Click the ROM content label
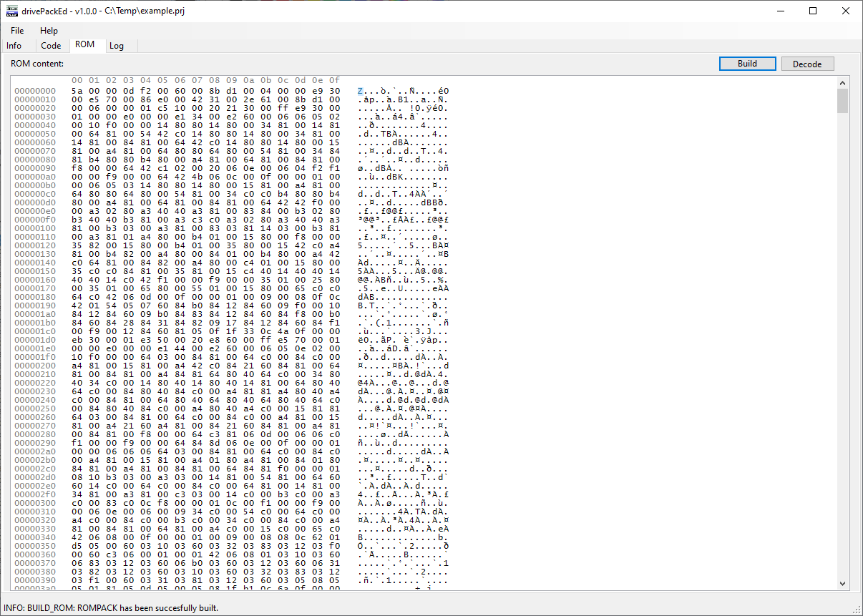 pyautogui.click(x=37, y=64)
